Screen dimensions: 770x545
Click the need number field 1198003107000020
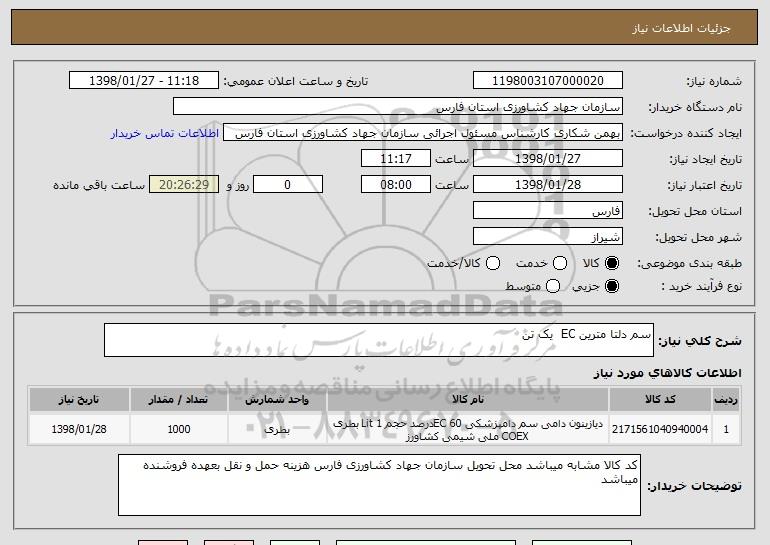tap(548, 81)
